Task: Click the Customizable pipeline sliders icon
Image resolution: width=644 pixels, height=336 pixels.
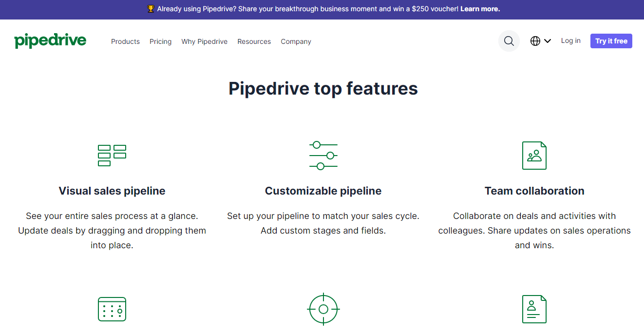Action: coord(323,156)
